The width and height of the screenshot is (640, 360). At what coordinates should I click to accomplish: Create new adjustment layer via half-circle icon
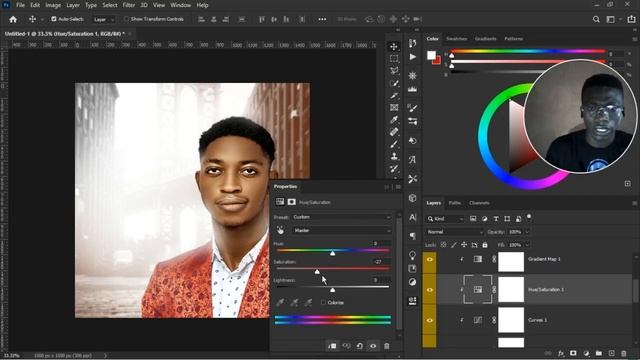(x=586, y=353)
